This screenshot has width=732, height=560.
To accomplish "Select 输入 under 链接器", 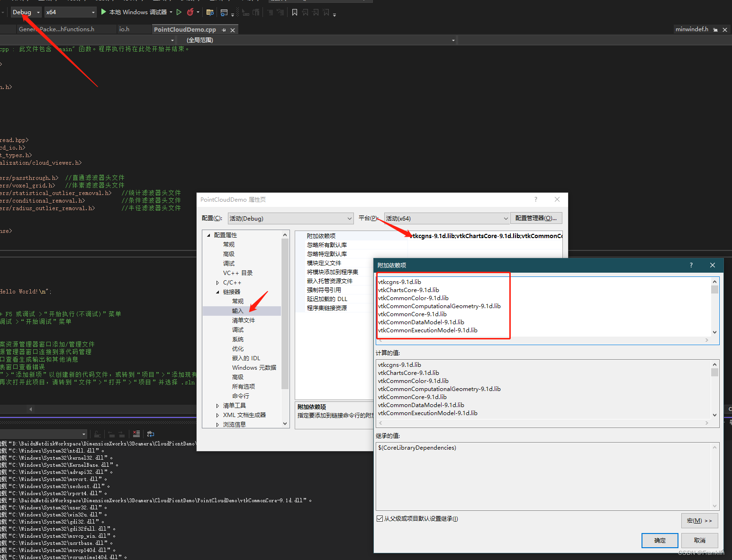I will pos(238,311).
